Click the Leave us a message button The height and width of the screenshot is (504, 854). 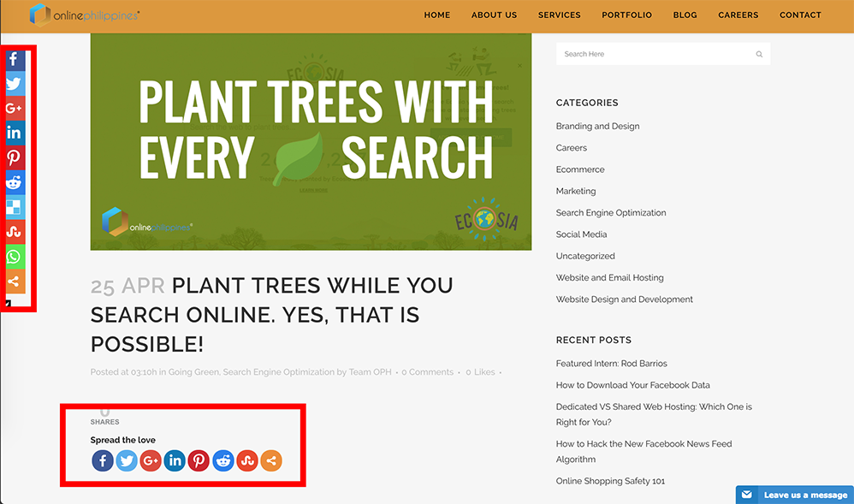795,495
